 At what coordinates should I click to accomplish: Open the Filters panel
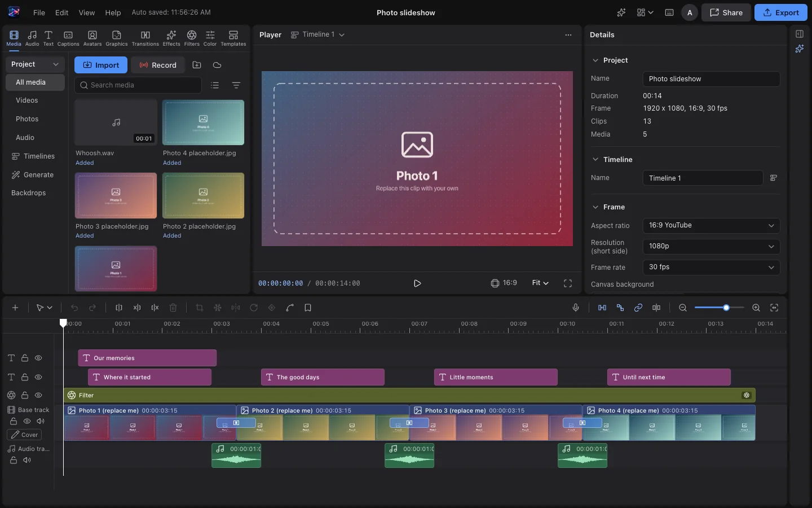(192, 38)
